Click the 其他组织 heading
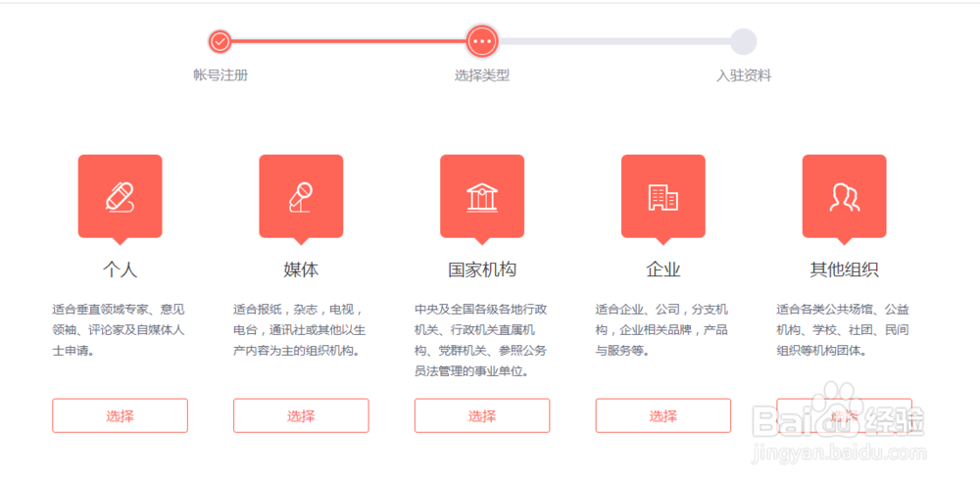The image size is (980, 486). coord(845,269)
